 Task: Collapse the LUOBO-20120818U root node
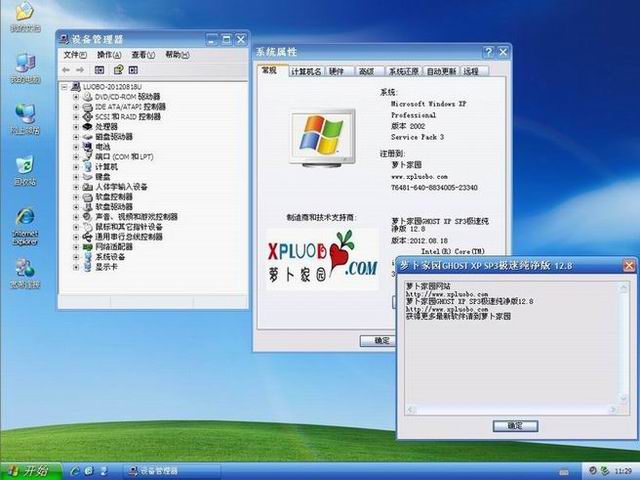[65, 86]
